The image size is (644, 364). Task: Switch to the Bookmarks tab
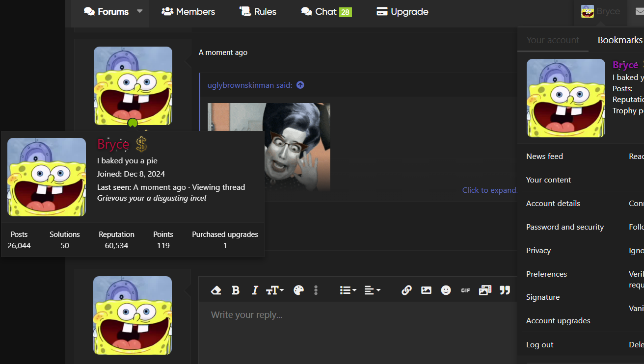[x=619, y=40]
